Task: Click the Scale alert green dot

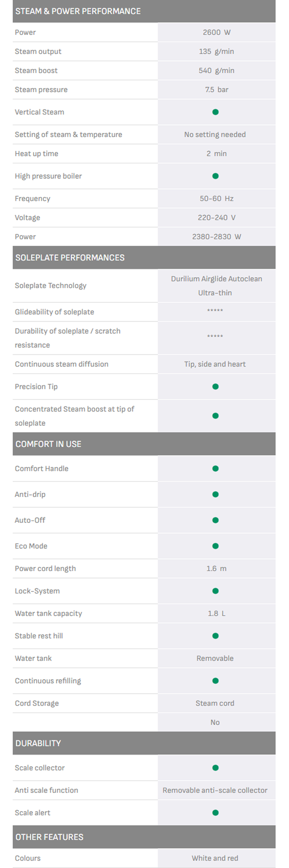Action: tap(215, 813)
